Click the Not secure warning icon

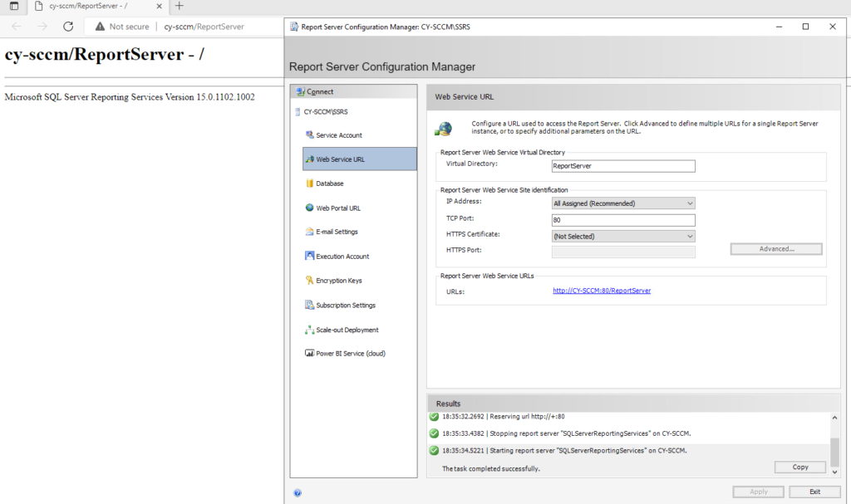(x=100, y=26)
